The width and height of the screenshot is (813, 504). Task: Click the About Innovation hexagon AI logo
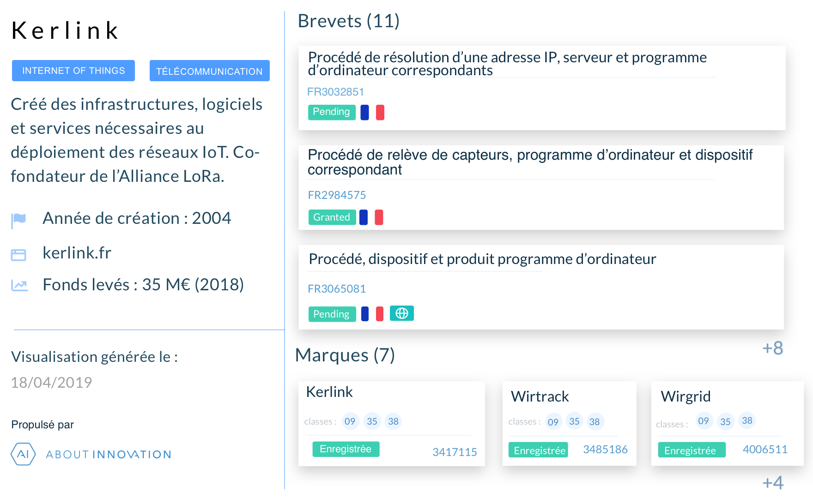(x=23, y=454)
